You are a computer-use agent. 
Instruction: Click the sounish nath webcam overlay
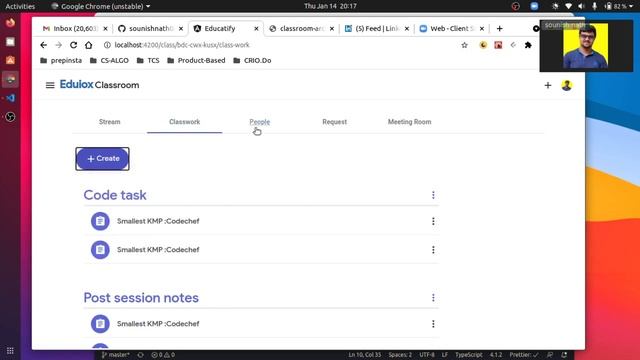(586, 46)
